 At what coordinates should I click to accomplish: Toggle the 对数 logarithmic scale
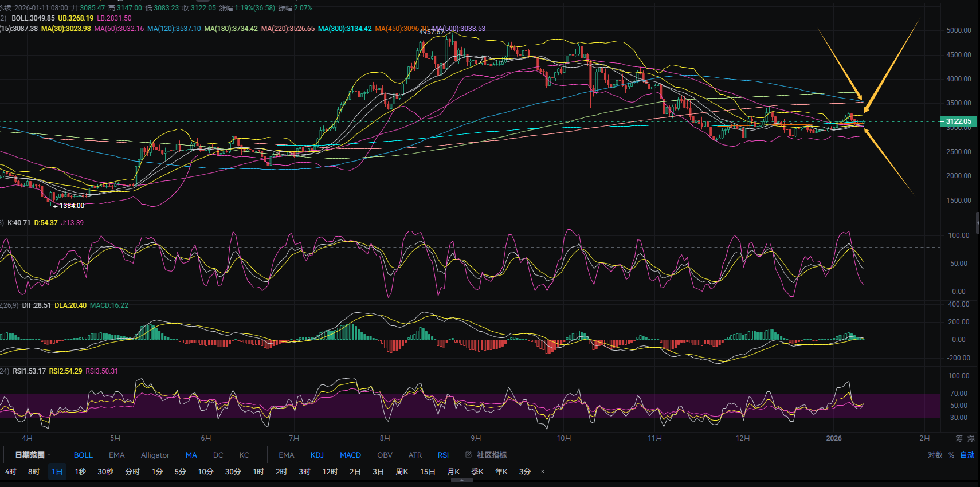(935, 455)
